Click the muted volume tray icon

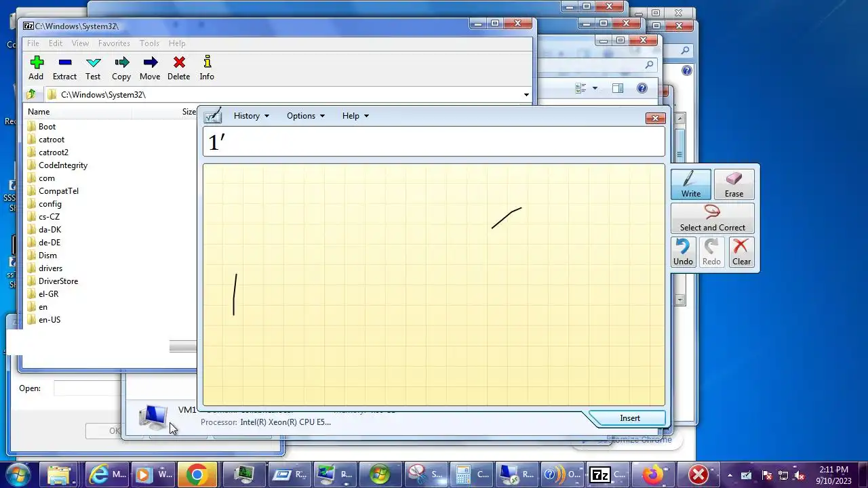coord(800,475)
